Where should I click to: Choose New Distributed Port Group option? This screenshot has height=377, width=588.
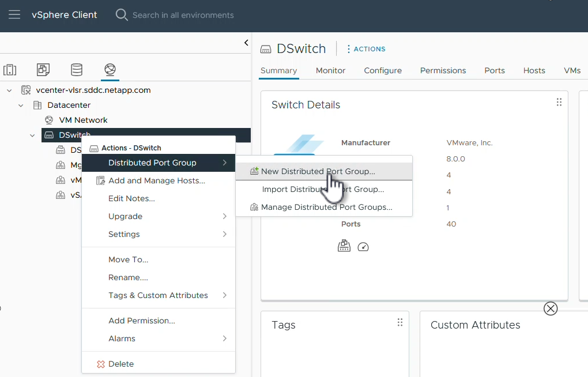coord(318,171)
